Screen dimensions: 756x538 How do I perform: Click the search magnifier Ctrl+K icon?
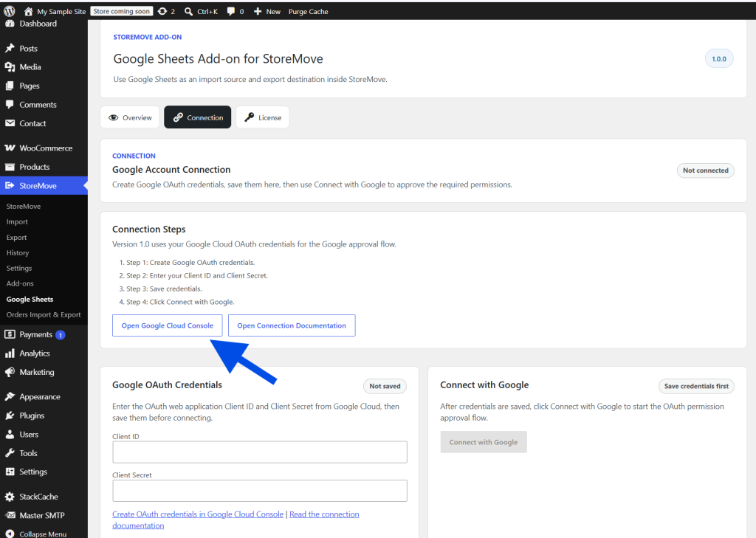(x=188, y=11)
